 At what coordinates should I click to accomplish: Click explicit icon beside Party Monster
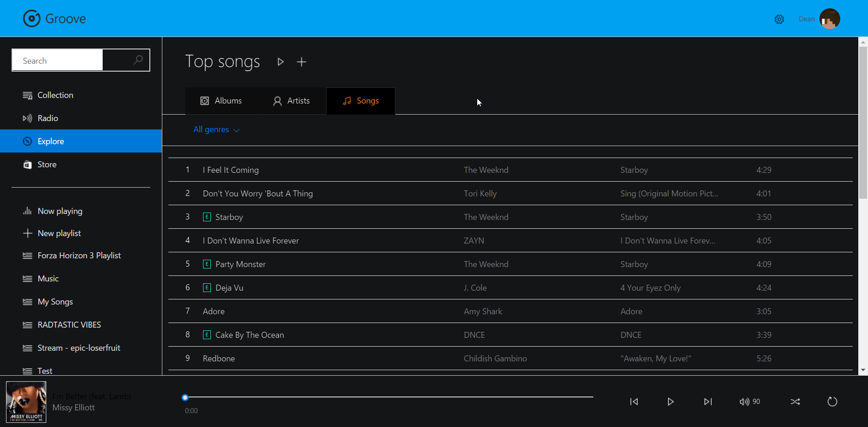coord(207,264)
